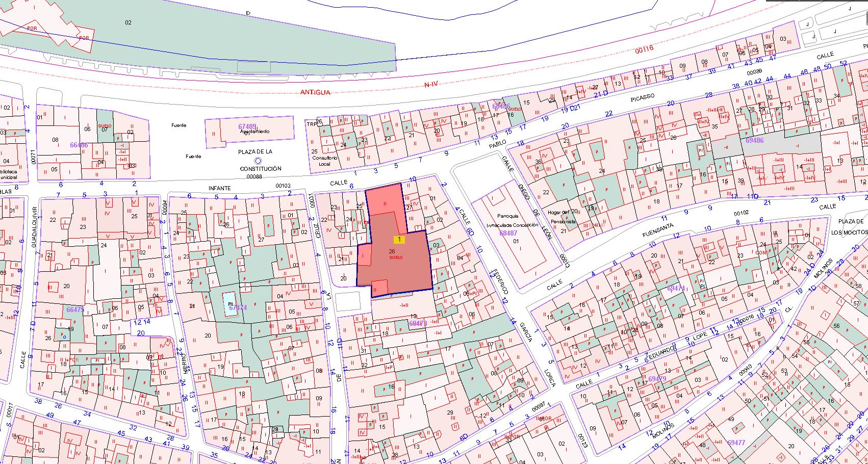
Task: Click the light-blue pool marked PI in block 67474
Action: tap(229, 304)
